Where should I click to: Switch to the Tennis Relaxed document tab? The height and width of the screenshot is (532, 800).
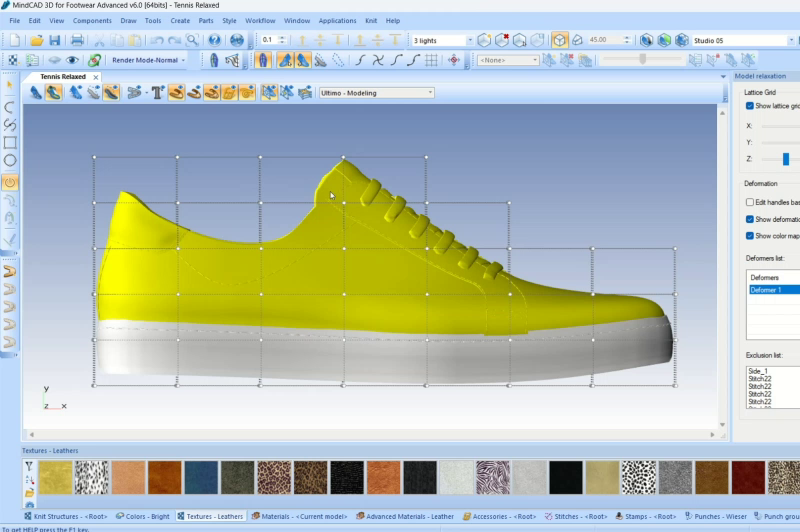pyautogui.click(x=63, y=77)
